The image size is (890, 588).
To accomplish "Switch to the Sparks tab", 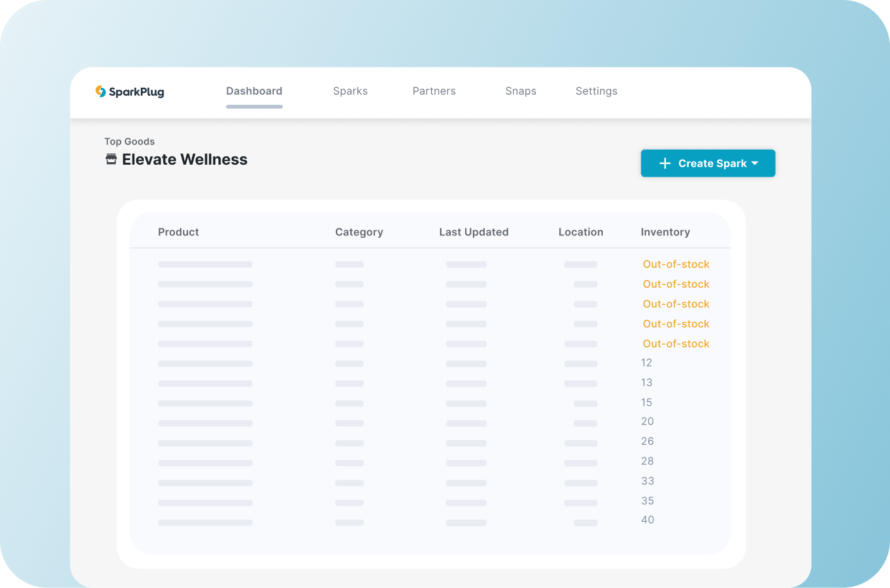I will point(350,91).
